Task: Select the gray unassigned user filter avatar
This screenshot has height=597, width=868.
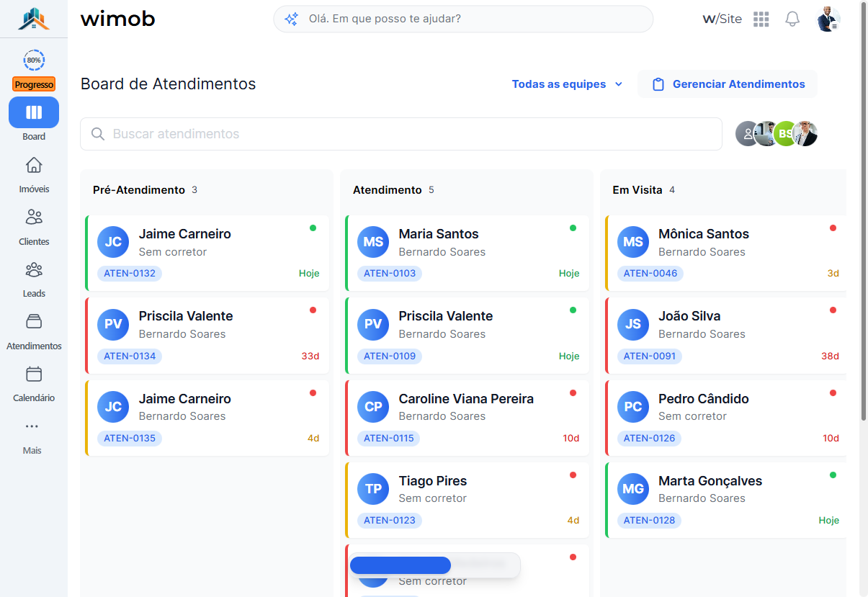Action: click(x=748, y=134)
